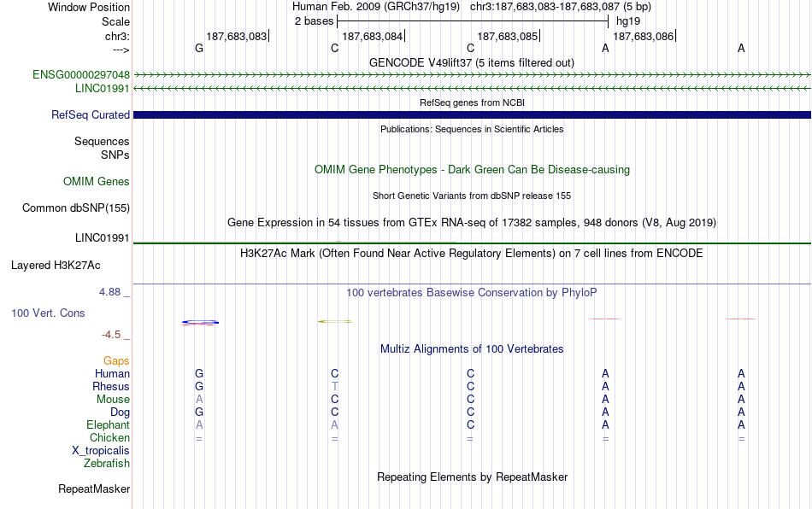The height and width of the screenshot is (509, 812).
Task: Click the OMIM Genes track label
Action: coord(96,182)
